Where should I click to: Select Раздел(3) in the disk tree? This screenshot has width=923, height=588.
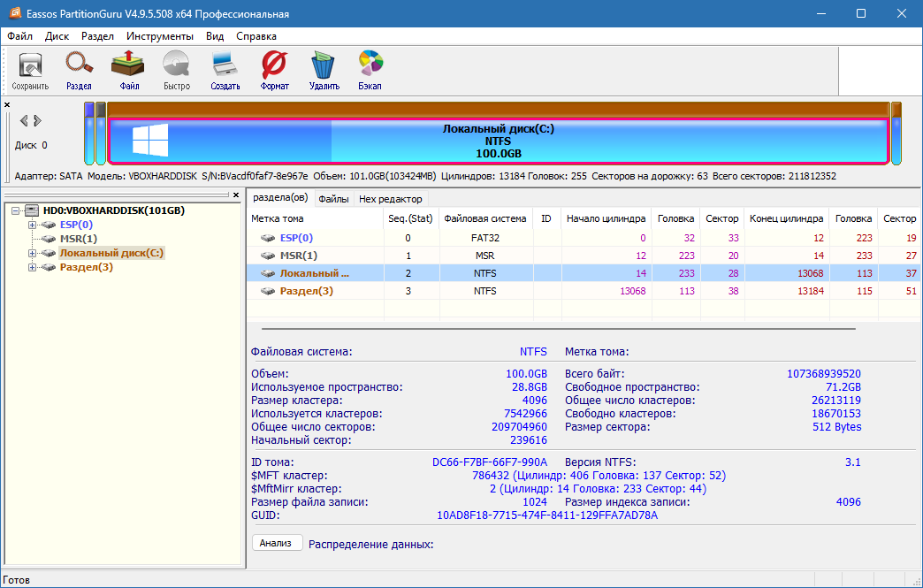86,267
